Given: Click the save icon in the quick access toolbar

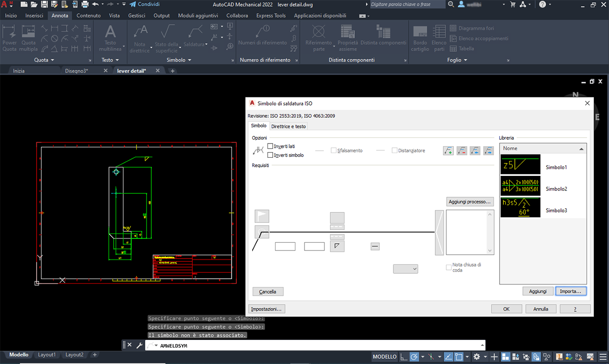Looking at the screenshot, I should 44,4.
